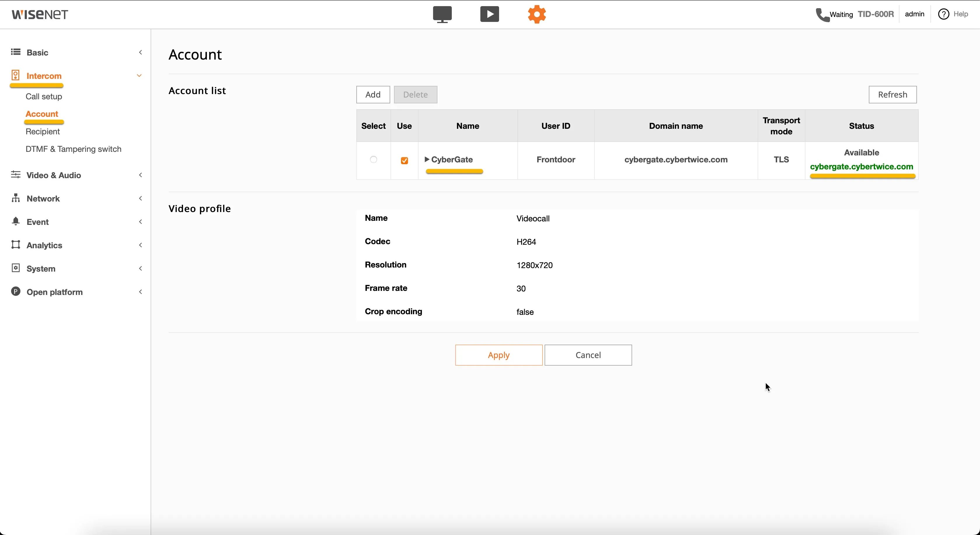980x535 pixels.
Task: Expand the Video & Audio chevron
Action: pyautogui.click(x=140, y=175)
